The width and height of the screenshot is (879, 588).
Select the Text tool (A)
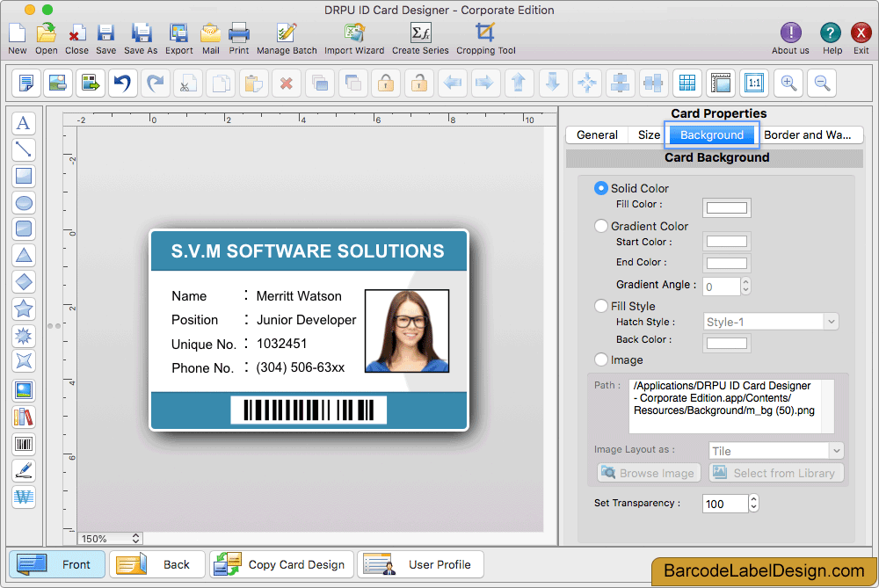pyautogui.click(x=24, y=123)
